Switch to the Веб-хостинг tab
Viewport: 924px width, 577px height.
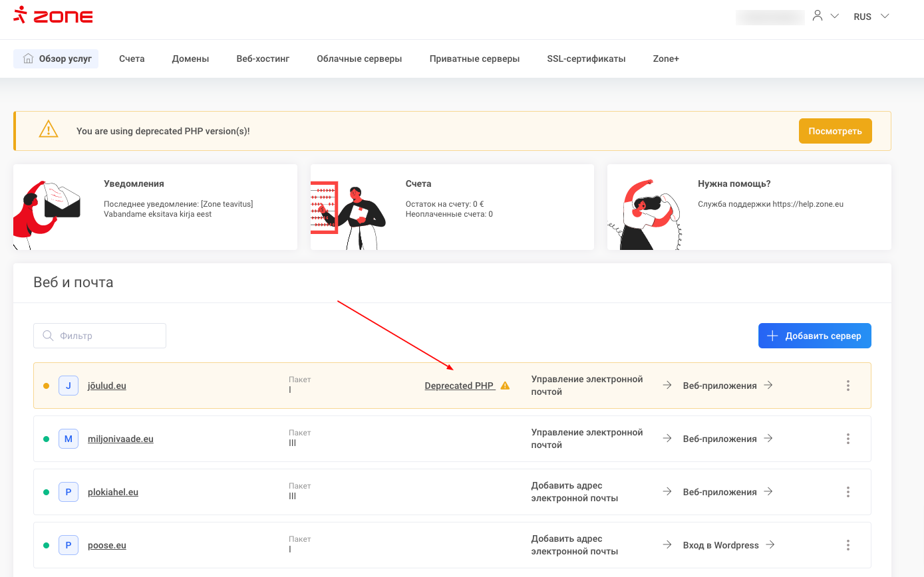pos(263,58)
